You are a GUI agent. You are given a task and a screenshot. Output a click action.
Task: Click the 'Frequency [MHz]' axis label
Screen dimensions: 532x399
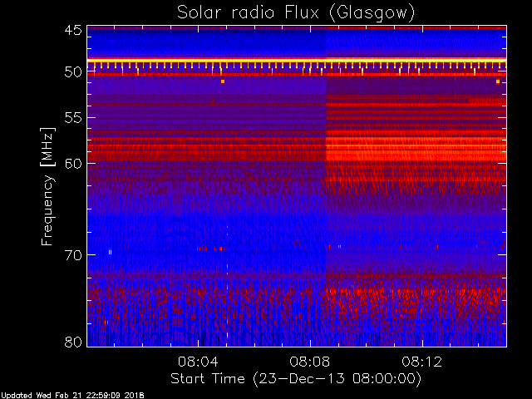[x=47, y=186]
